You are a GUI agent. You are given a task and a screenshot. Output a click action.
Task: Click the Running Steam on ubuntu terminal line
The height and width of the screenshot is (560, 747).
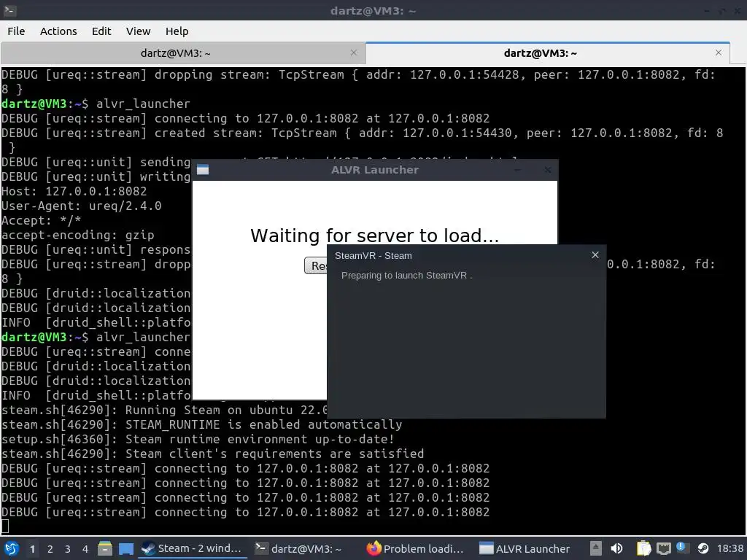[164, 410]
